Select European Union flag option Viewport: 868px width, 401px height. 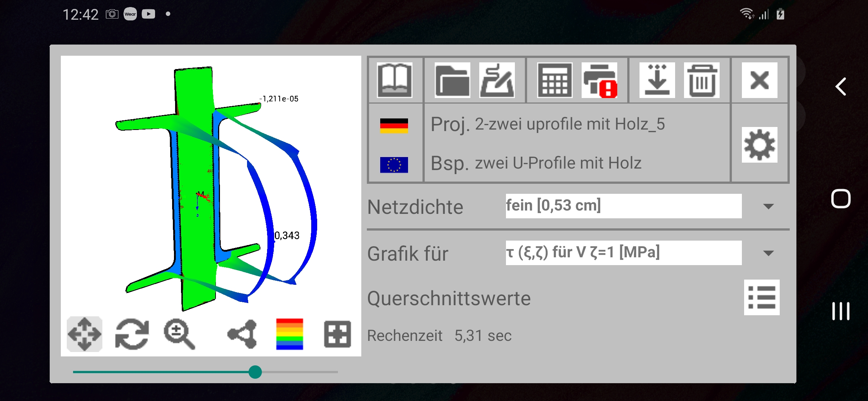pyautogui.click(x=394, y=164)
